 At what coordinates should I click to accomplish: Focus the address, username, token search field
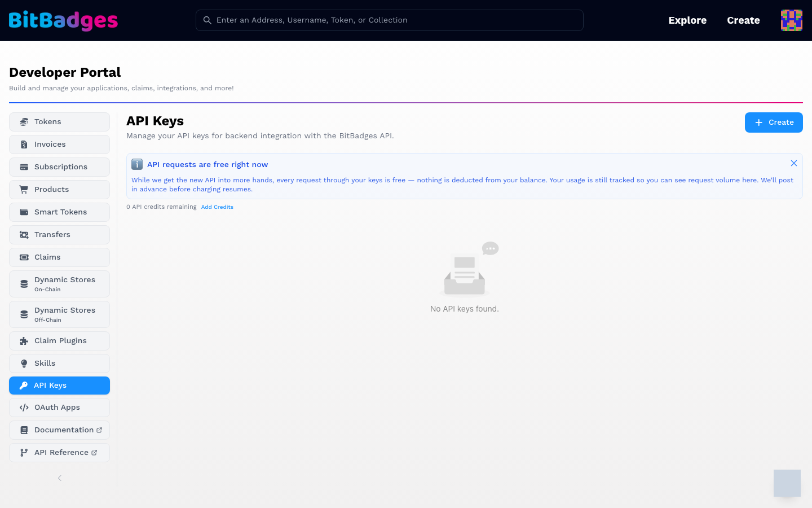[389, 20]
